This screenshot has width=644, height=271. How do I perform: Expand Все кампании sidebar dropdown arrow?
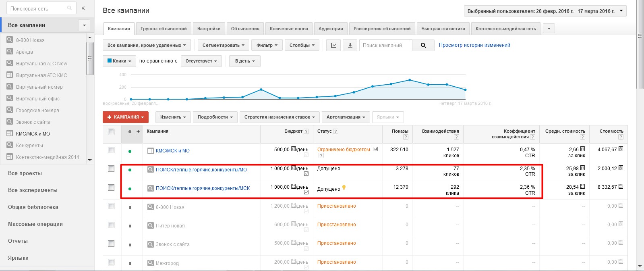pyautogui.click(x=84, y=25)
